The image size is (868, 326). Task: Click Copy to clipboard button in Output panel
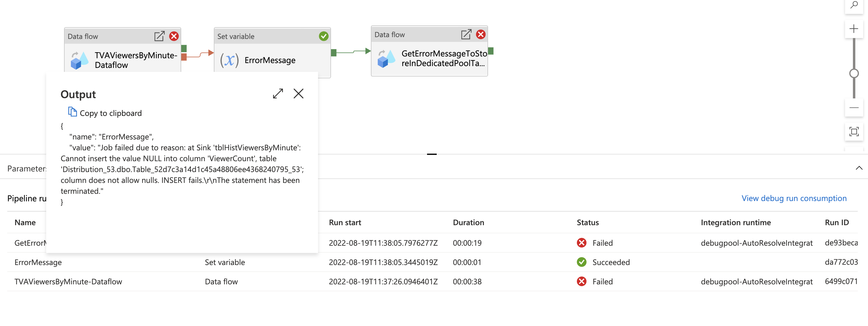tap(103, 113)
